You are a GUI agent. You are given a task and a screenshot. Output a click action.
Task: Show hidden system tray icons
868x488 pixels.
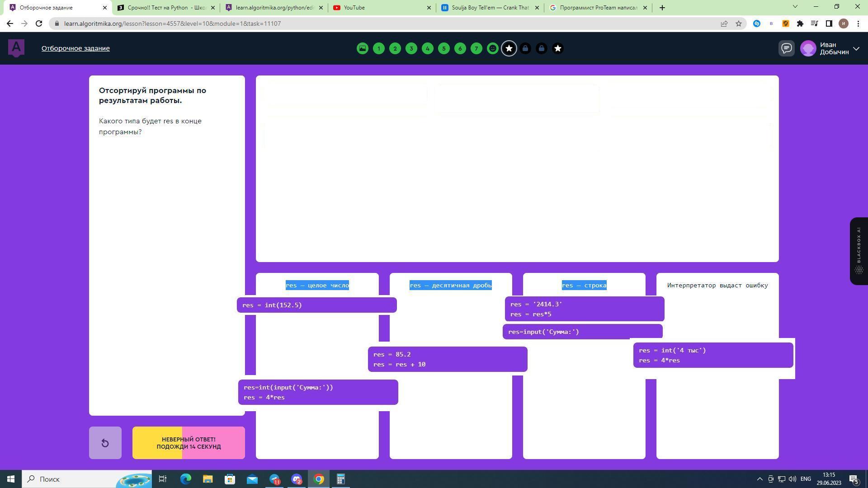[759, 479]
